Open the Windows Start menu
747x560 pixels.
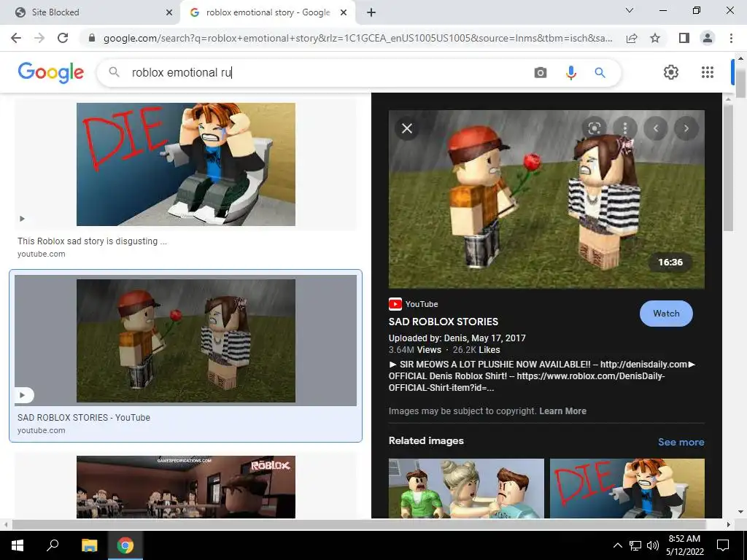point(18,545)
